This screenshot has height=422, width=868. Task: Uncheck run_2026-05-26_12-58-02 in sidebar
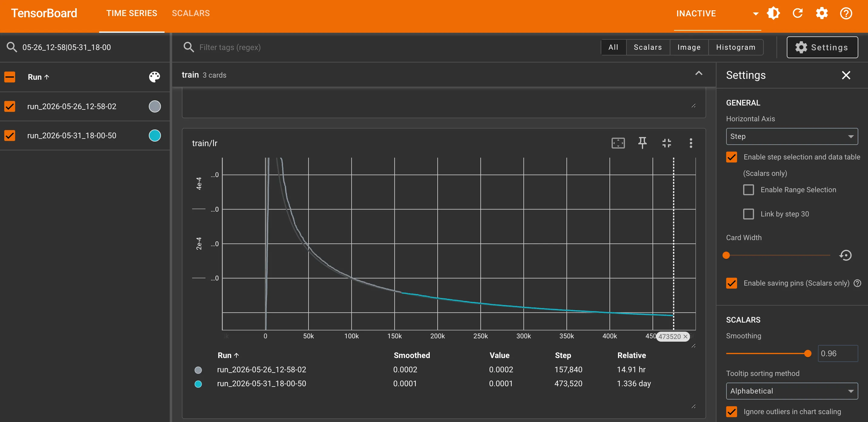coord(10,106)
